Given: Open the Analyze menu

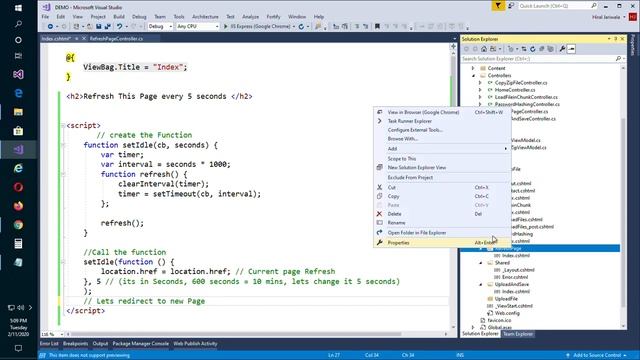Looking at the screenshot, I should [250, 17].
